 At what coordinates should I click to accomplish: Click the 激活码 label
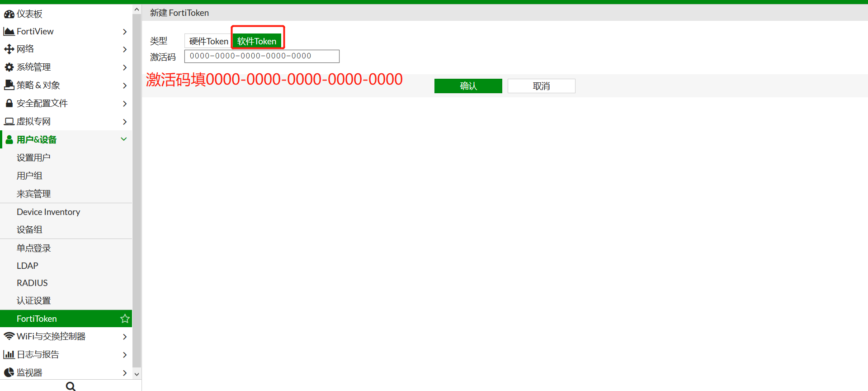coord(163,57)
